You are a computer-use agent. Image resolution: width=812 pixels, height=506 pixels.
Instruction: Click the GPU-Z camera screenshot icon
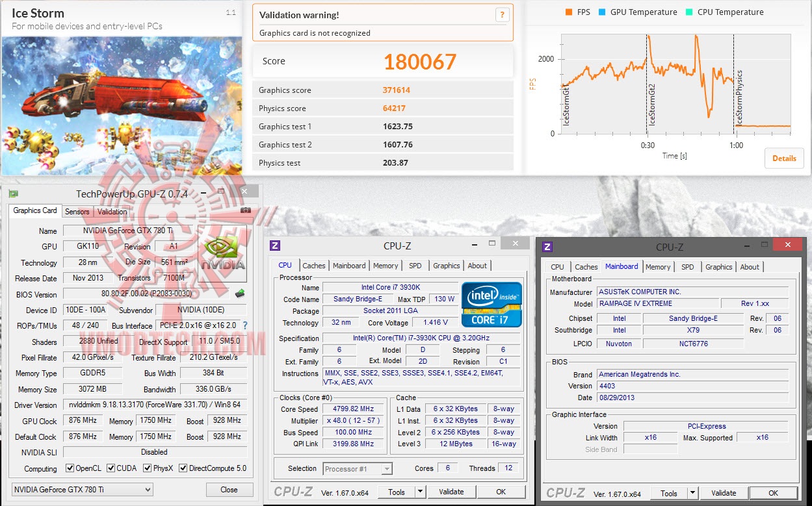click(x=246, y=210)
